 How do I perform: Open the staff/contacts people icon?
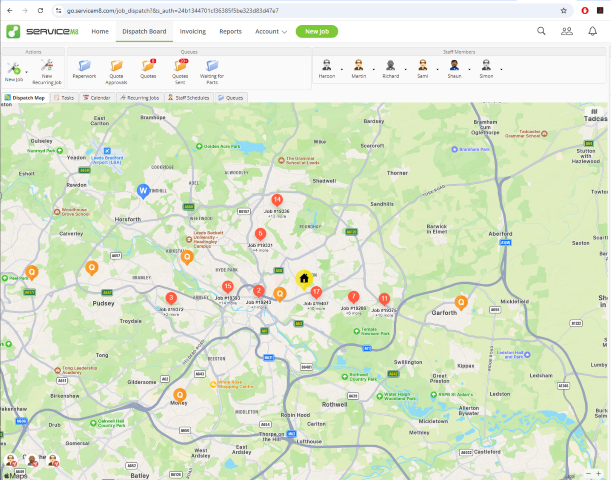pos(567,31)
